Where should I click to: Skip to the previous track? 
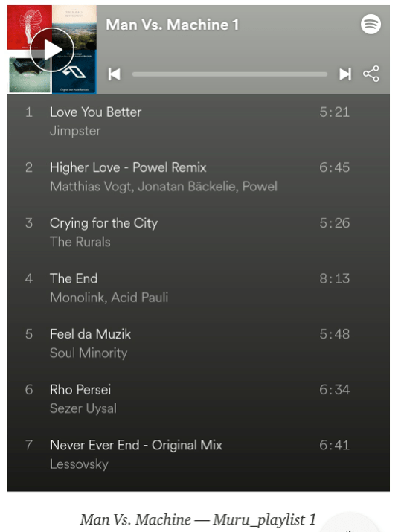(x=115, y=74)
